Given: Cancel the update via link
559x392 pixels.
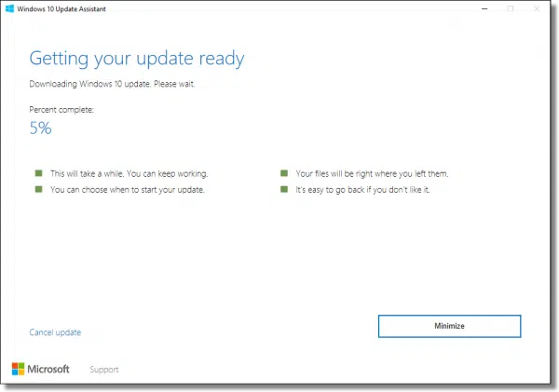Looking at the screenshot, I should [55, 332].
